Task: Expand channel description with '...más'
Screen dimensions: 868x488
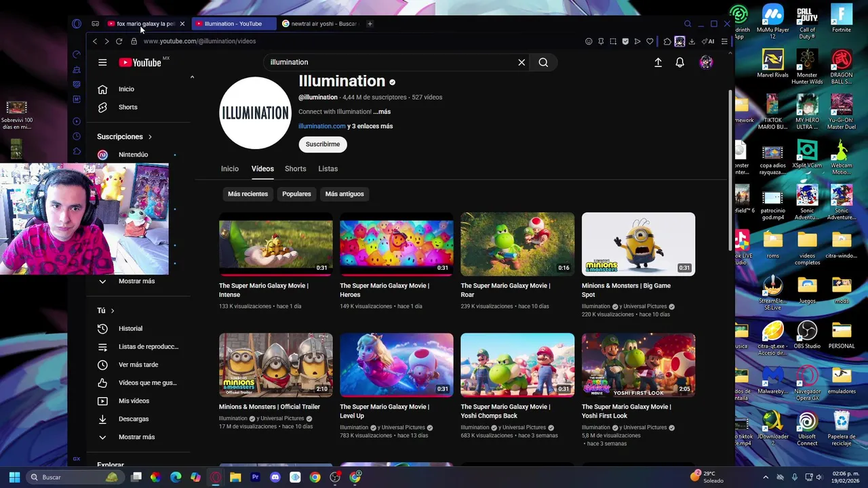Action: point(382,112)
